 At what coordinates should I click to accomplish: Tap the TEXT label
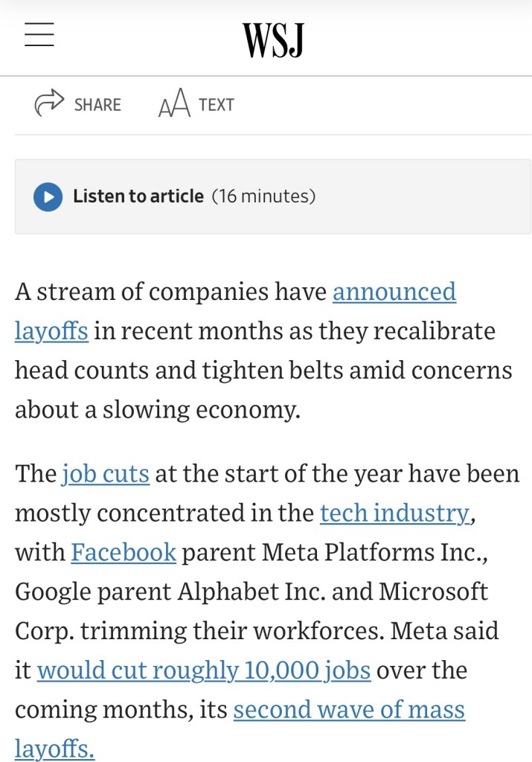tap(217, 105)
